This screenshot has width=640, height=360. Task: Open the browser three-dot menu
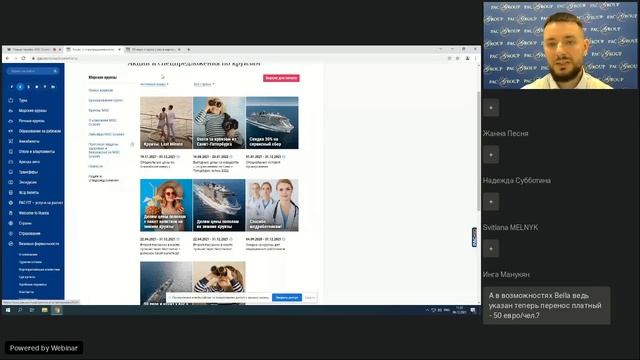(475, 58)
